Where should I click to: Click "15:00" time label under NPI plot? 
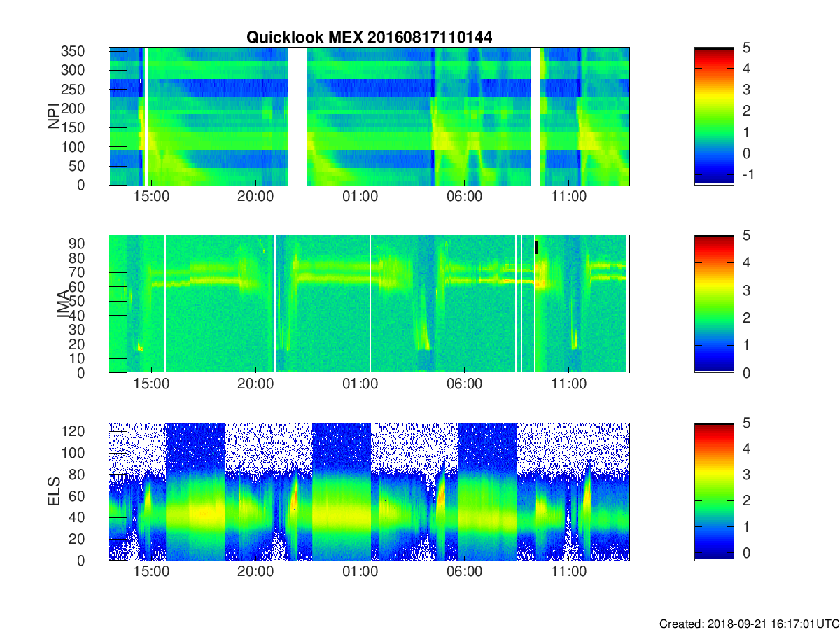pyautogui.click(x=151, y=197)
